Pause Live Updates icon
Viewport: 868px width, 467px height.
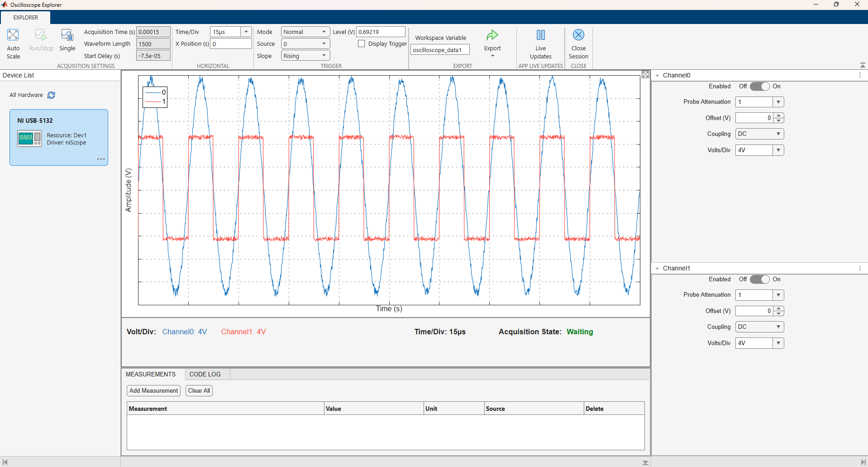point(540,35)
